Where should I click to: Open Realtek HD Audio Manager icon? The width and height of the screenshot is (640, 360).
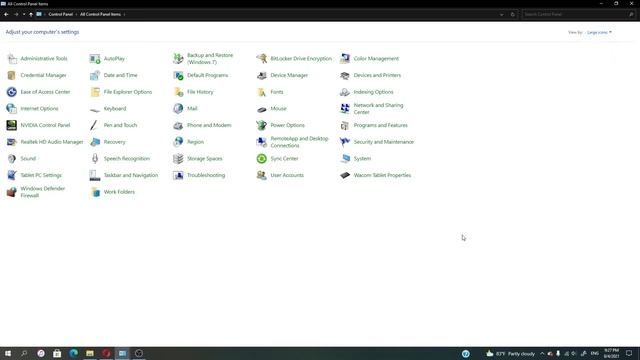[x=12, y=142]
